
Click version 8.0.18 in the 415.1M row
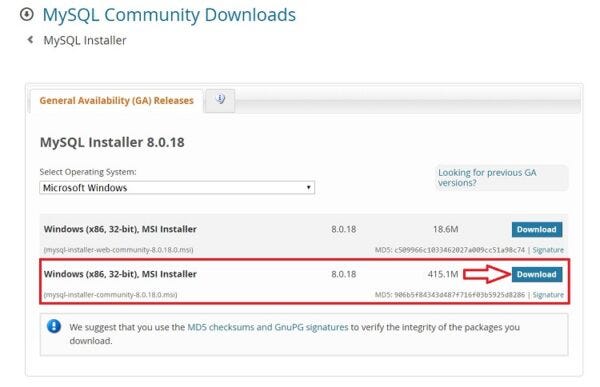coord(344,274)
